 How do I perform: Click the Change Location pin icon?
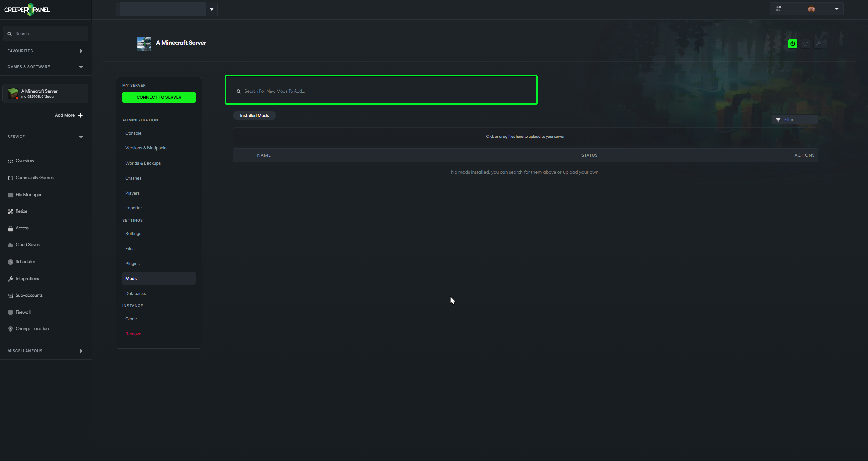(11, 329)
